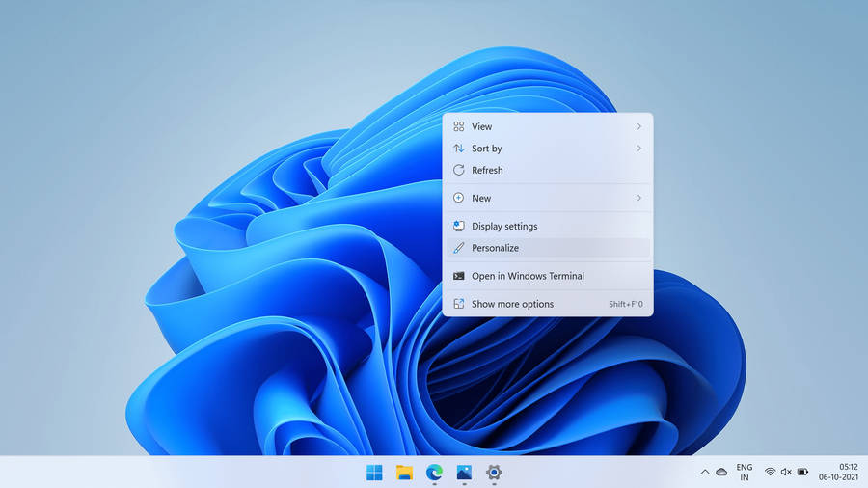Expand the chevron next to New

pyautogui.click(x=638, y=198)
